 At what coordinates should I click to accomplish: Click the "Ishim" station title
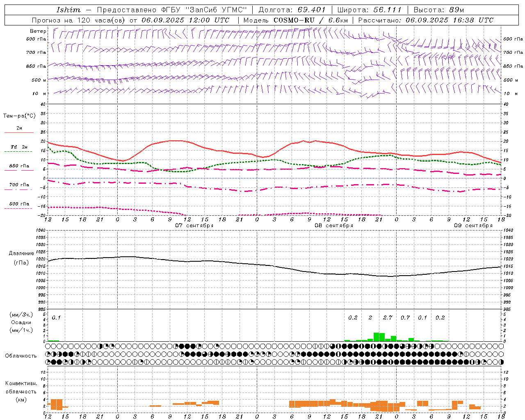pyautogui.click(x=68, y=10)
